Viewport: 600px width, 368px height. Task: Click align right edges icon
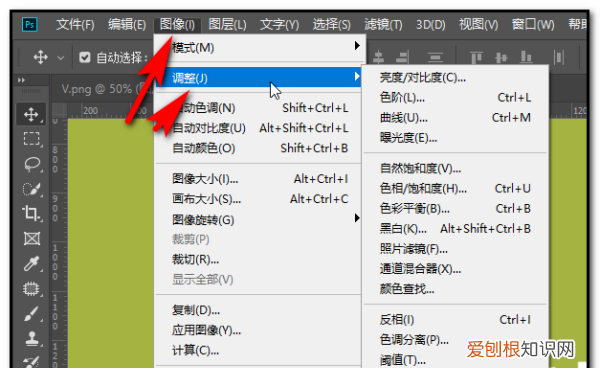click(402, 58)
